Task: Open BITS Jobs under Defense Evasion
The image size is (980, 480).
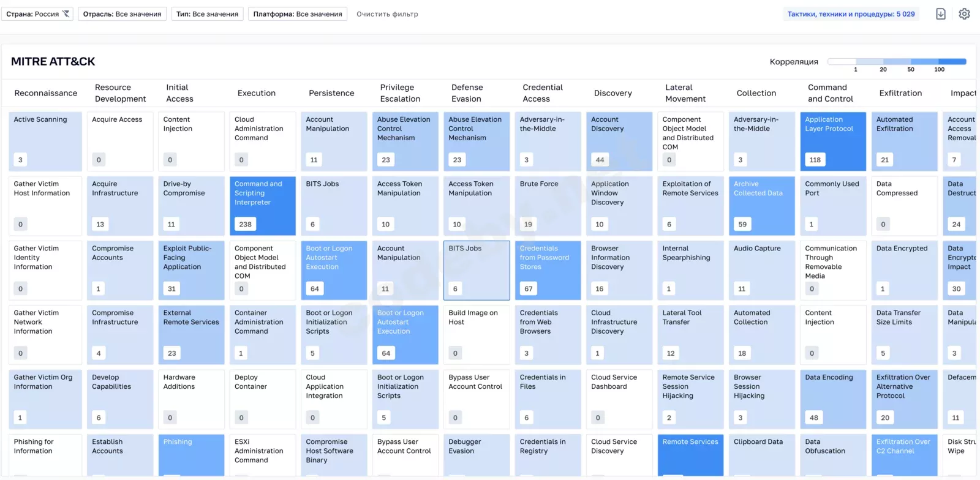Action: (x=477, y=271)
